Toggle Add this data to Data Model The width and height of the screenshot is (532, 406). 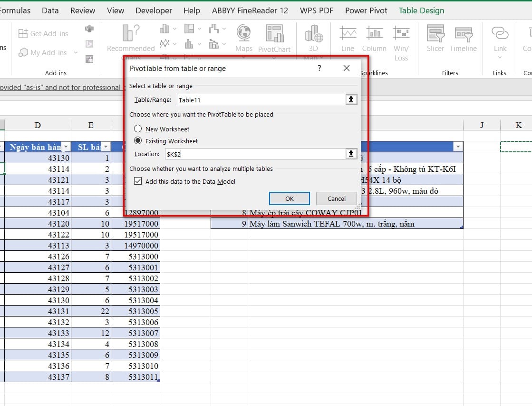click(138, 181)
